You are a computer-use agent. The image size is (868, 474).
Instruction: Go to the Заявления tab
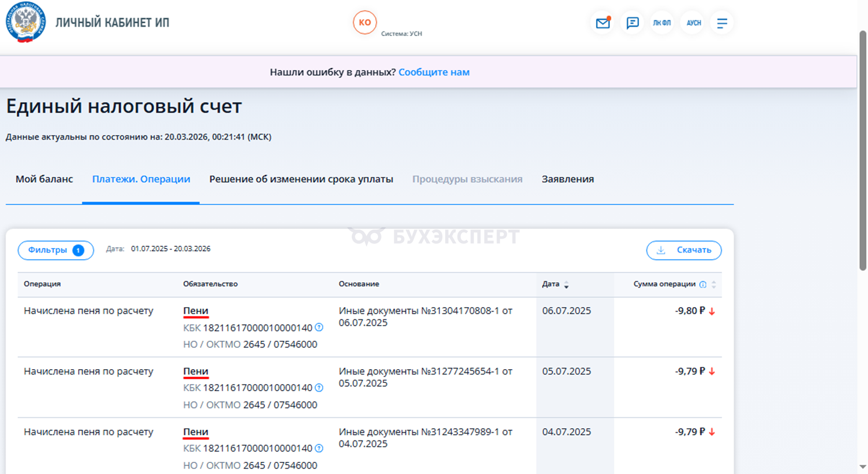pos(568,179)
